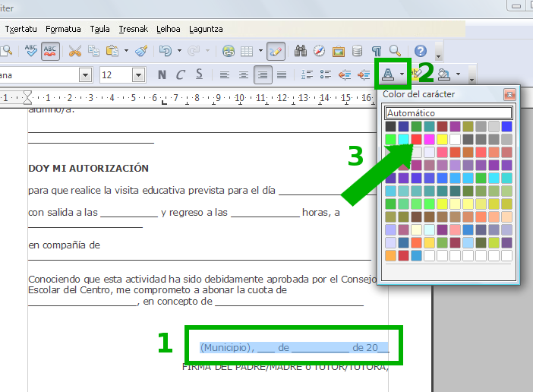
Task: Open the Data Sources cylinder icon
Action: click(357, 51)
